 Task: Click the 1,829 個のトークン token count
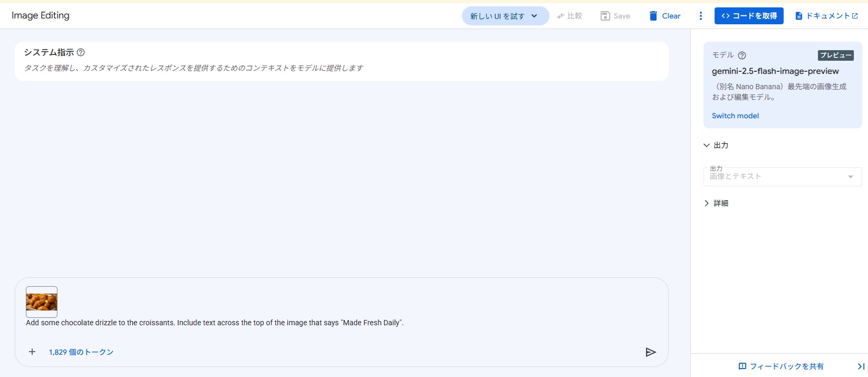pos(81,352)
